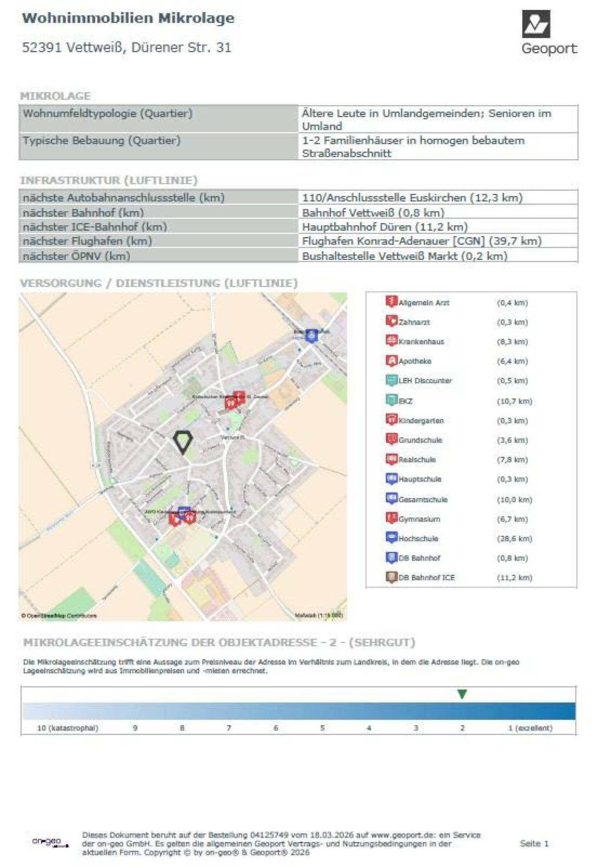Click the Geoport logo icon
This screenshot has width=609, height=868.
(536, 24)
